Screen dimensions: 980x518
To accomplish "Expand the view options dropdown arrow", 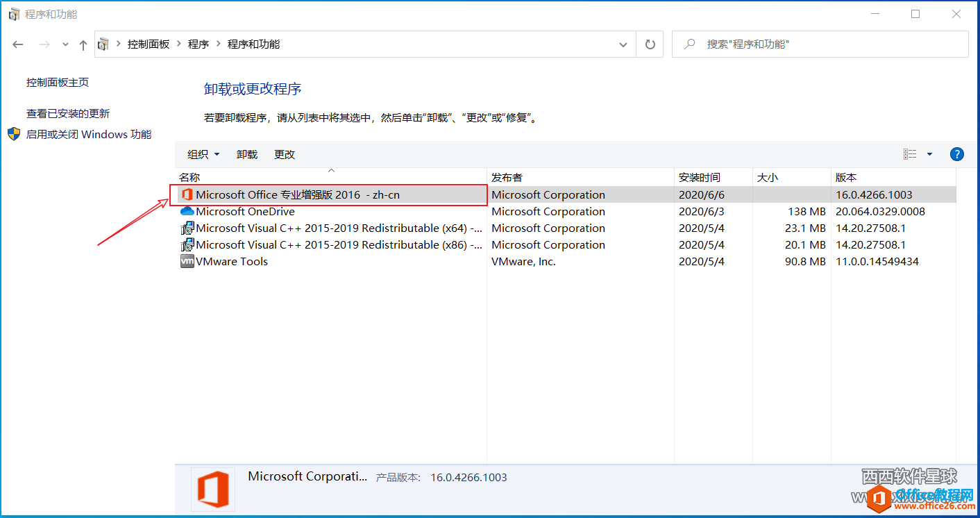I will pos(930,154).
